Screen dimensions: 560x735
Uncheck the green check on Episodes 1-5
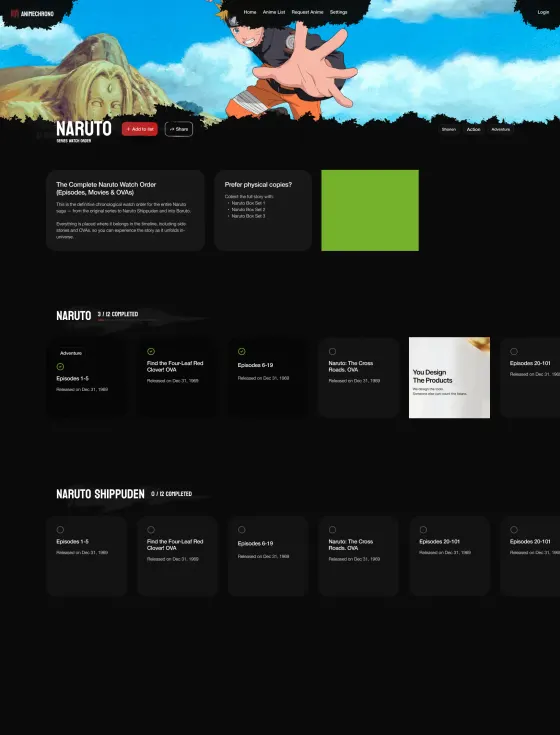click(x=60, y=367)
